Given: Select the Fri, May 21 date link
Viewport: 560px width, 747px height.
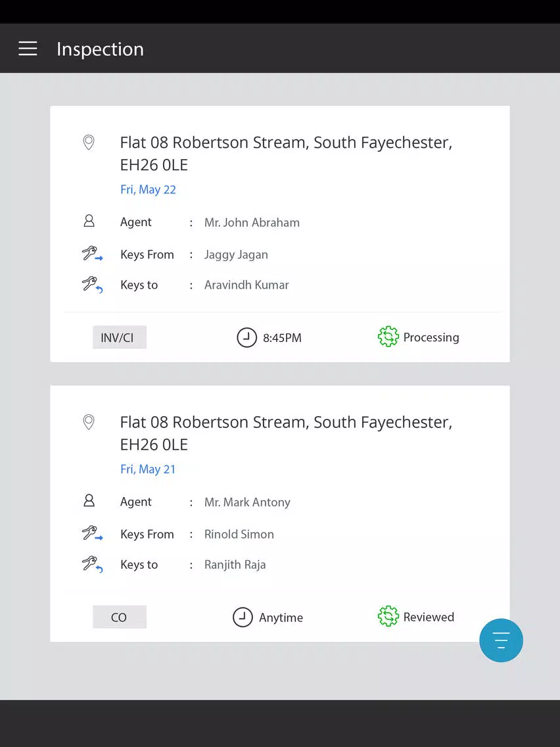Looking at the screenshot, I should tap(148, 470).
